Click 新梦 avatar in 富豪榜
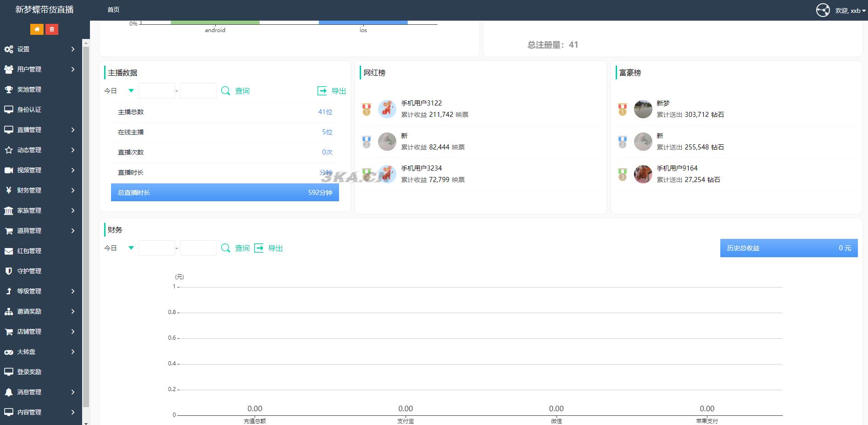868x425 pixels. coord(643,109)
